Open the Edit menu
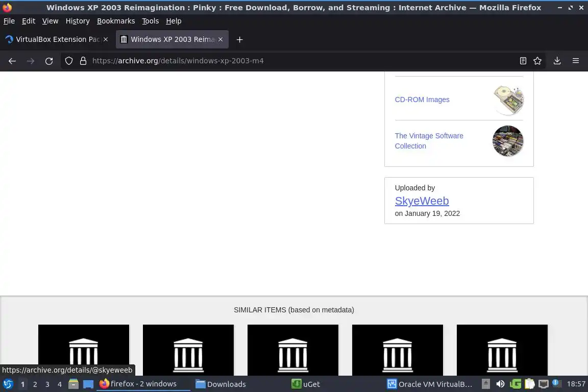588x392 pixels. point(29,21)
